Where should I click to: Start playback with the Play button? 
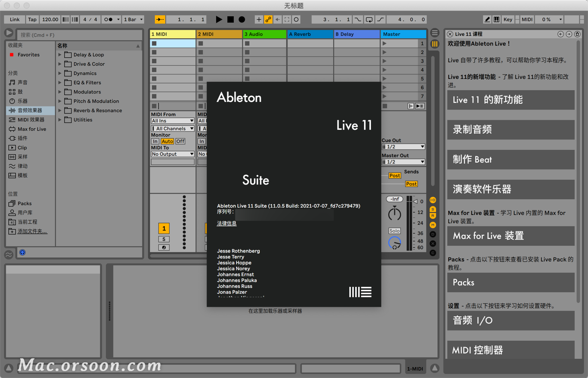219,20
